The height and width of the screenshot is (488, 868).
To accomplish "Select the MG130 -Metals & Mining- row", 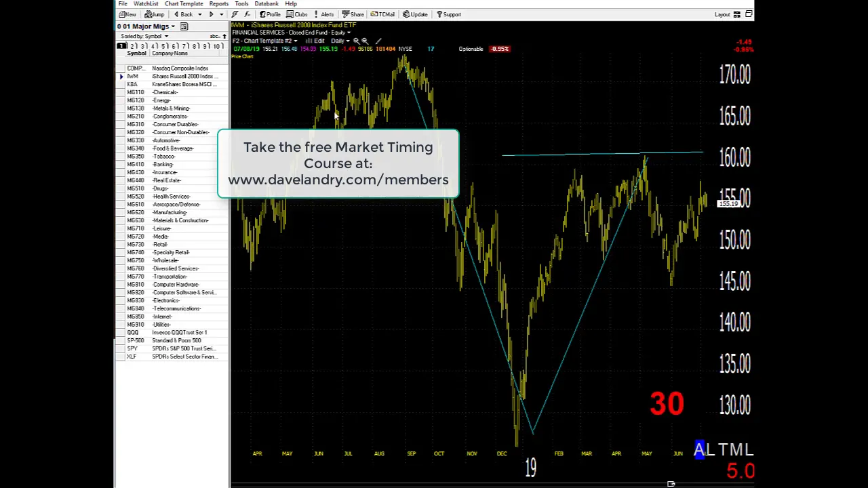I will click(172, 108).
